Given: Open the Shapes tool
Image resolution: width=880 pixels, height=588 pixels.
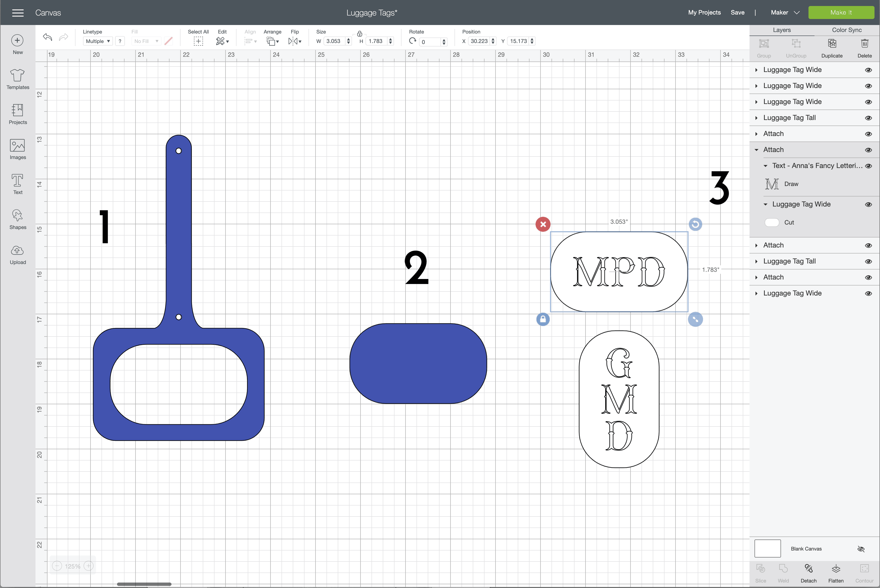Looking at the screenshot, I should tap(17, 219).
